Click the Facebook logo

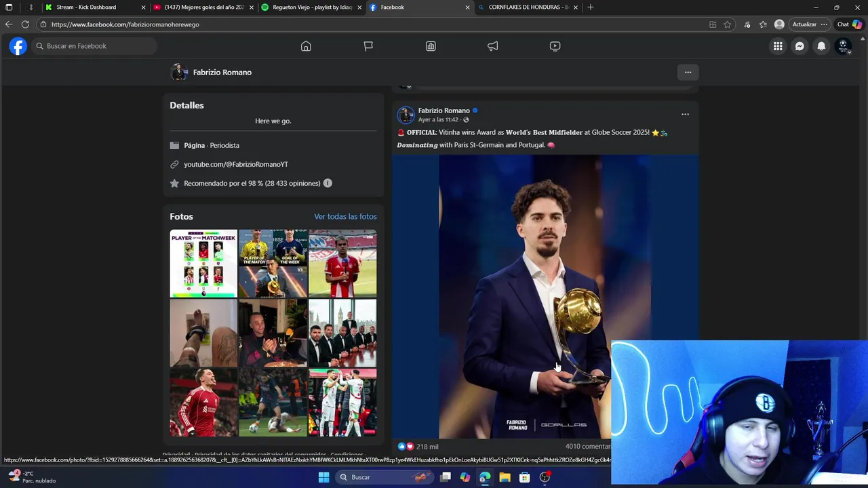[x=18, y=46]
